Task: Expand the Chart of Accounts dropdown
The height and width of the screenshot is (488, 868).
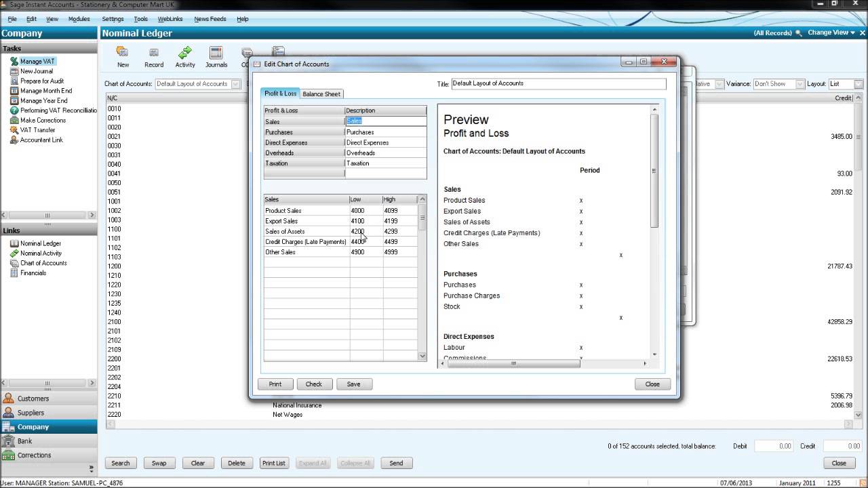Action: click(x=234, y=83)
